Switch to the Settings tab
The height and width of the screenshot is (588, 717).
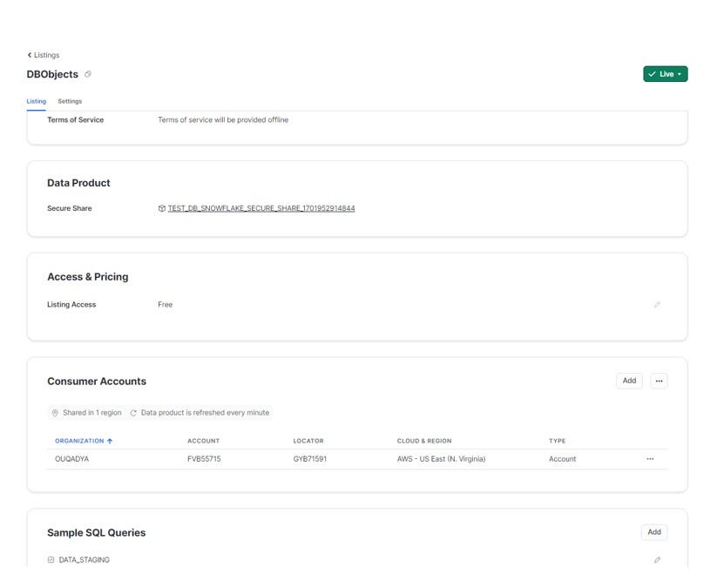coord(70,101)
